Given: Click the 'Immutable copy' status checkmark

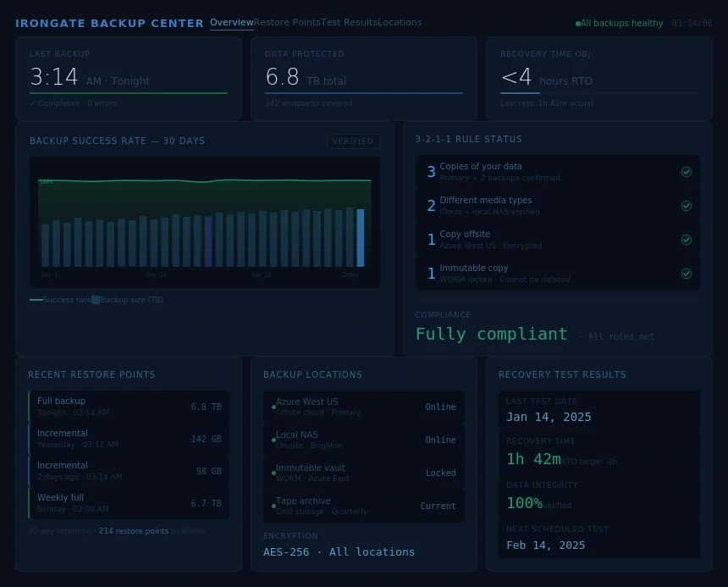Looking at the screenshot, I should point(687,274).
